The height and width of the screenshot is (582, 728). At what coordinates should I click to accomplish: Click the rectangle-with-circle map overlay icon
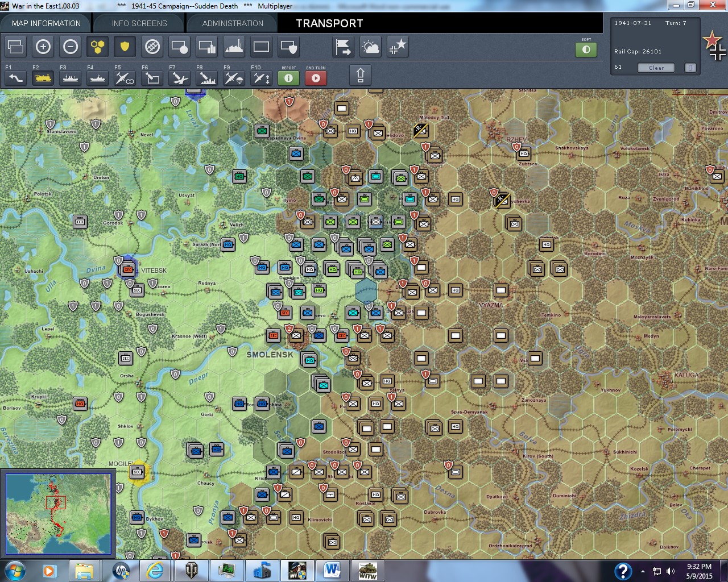[x=179, y=47]
